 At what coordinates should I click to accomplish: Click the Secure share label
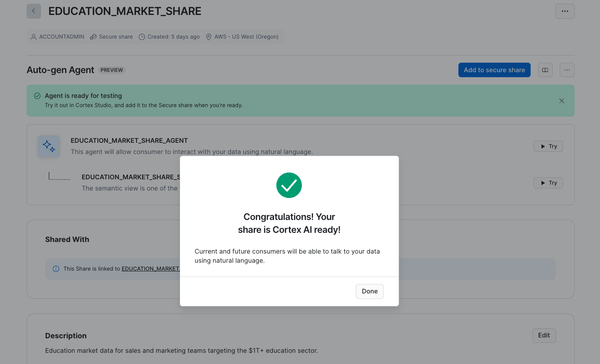[x=116, y=37]
